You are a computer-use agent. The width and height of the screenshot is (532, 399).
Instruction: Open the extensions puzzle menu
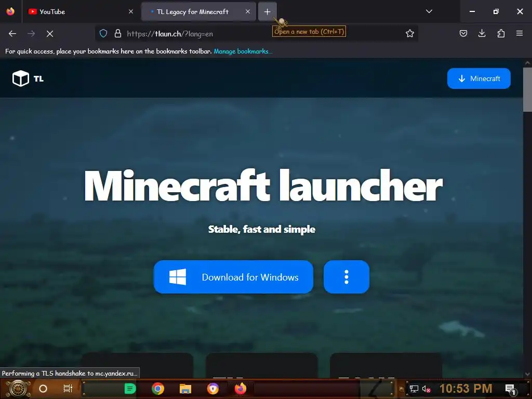pos(501,33)
